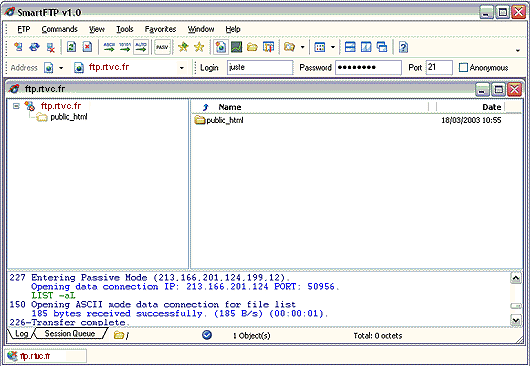
Task: Click the green Refresh icon in toolbar
Action: point(71,47)
